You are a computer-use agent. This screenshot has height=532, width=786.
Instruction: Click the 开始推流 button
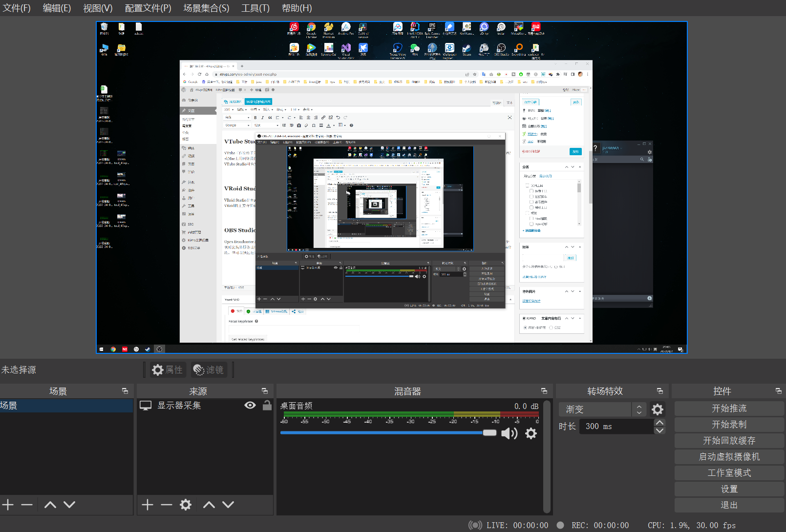click(729, 409)
